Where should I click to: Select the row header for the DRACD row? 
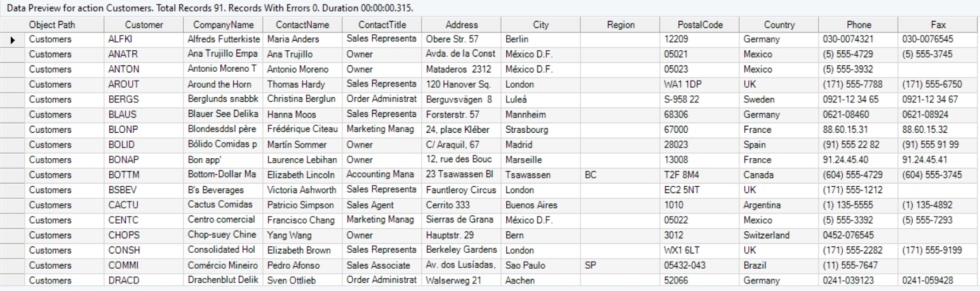(x=13, y=281)
